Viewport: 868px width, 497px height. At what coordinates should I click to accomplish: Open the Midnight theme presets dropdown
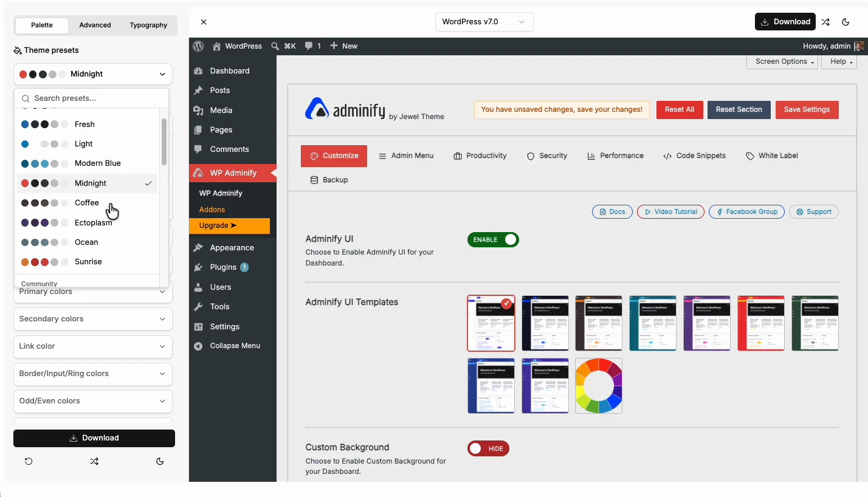(x=93, y=74)
